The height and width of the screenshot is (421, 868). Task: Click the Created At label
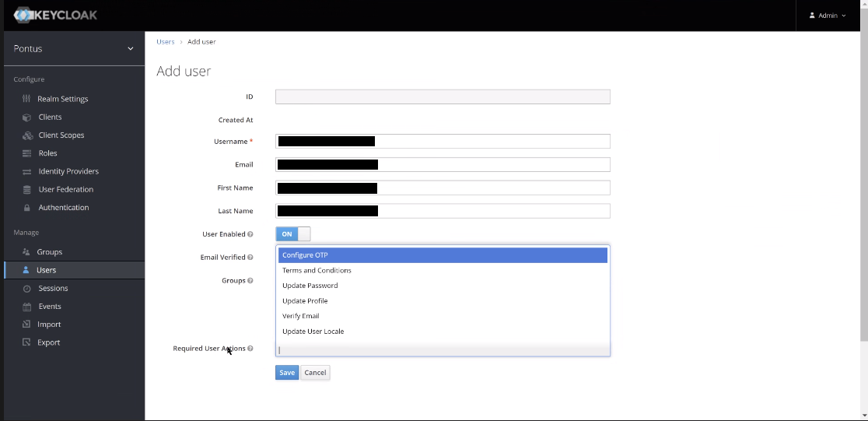[236, 120]
